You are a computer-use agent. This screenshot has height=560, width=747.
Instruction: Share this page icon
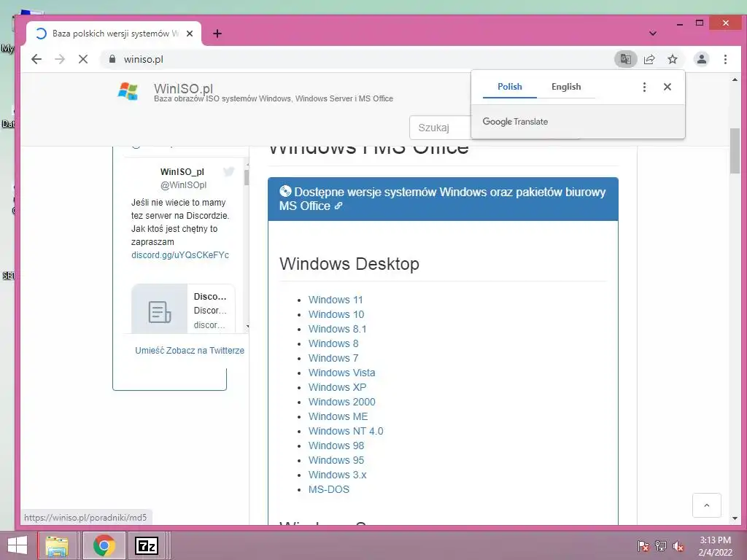[x=649, y=59]
